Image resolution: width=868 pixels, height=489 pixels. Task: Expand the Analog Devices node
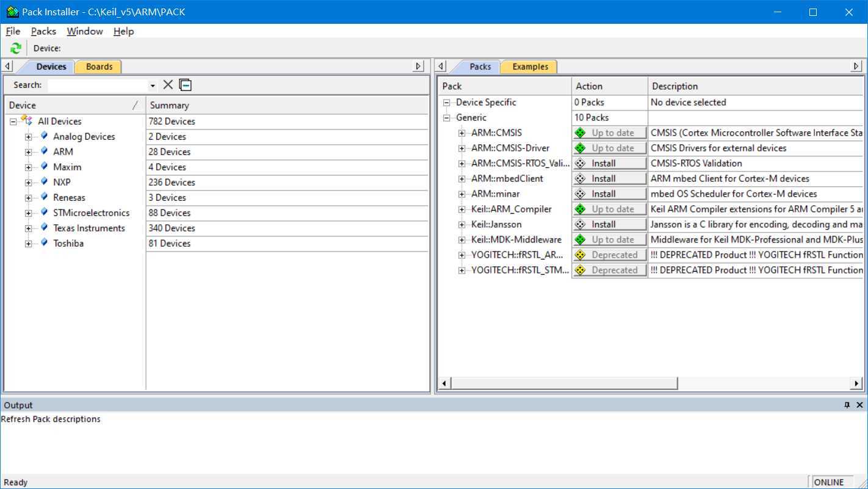(28, 137)
